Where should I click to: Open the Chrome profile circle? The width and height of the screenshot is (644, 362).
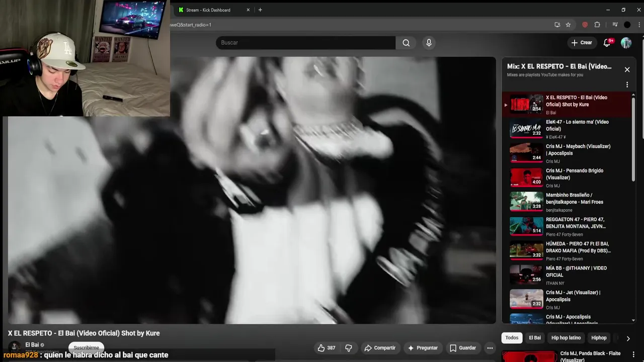tap(627, 25)
